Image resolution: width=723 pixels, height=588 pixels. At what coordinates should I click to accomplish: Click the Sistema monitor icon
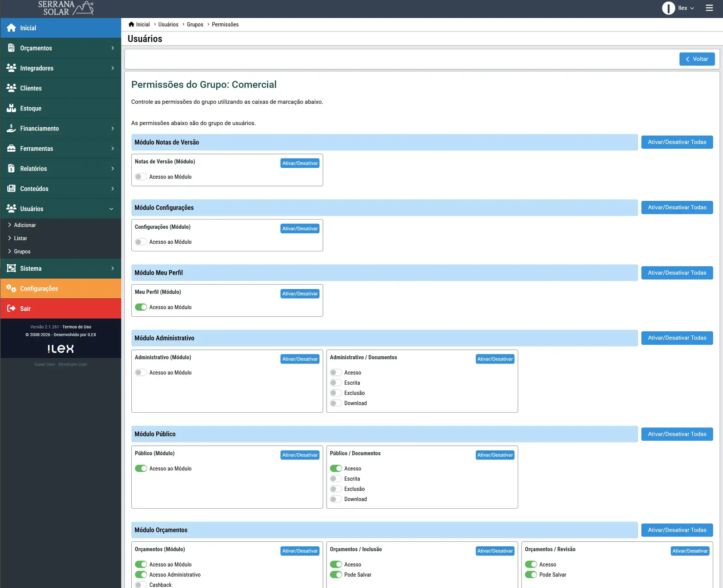coord(11,269)
